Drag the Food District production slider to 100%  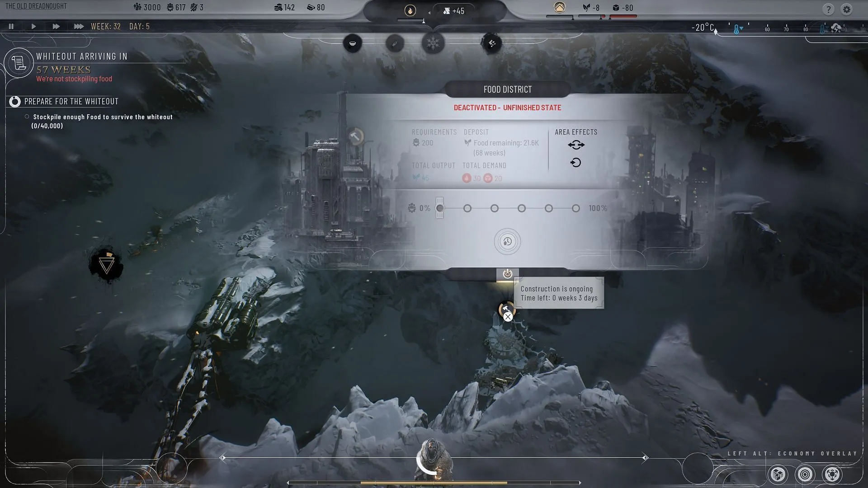tap(576, 207)
